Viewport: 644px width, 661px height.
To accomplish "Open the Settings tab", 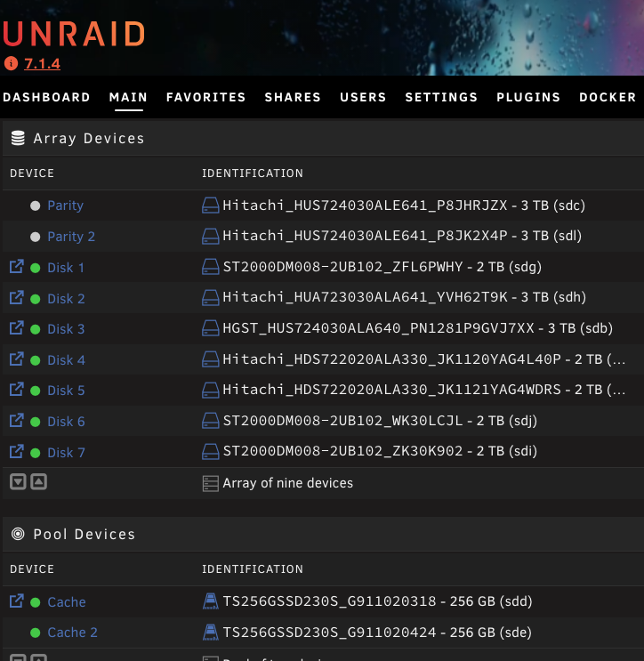I will (x=441, y=97).
